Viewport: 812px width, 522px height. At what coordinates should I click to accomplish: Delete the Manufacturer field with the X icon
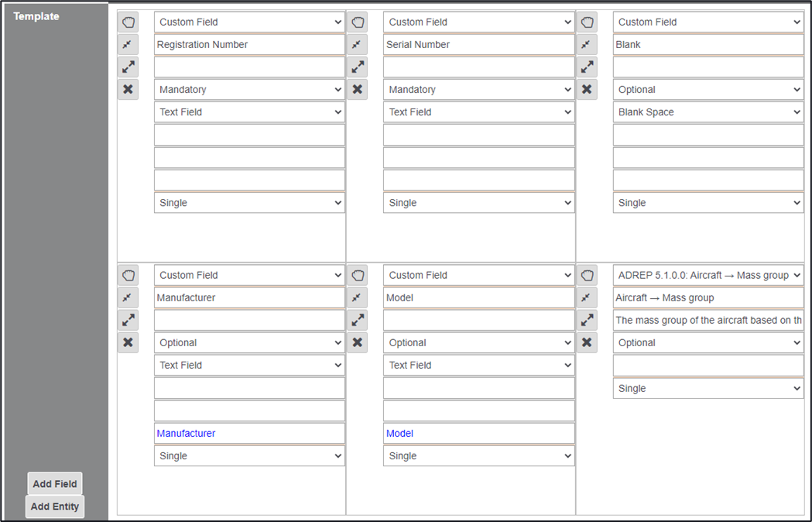[128, 342]
